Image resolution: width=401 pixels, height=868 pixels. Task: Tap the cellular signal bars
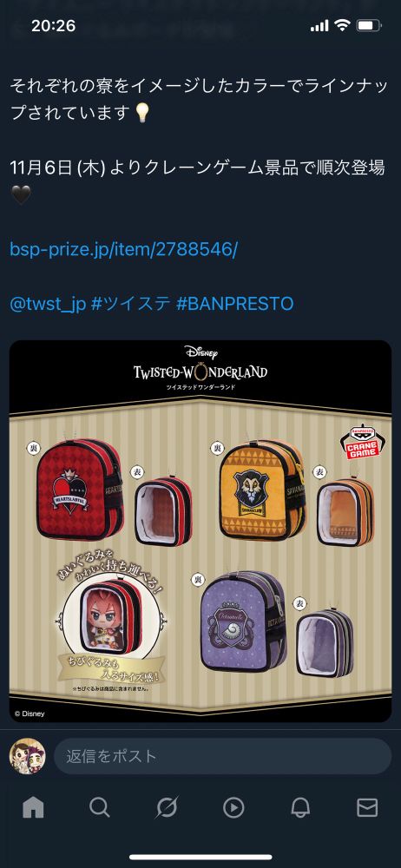[x=319, y=26]
